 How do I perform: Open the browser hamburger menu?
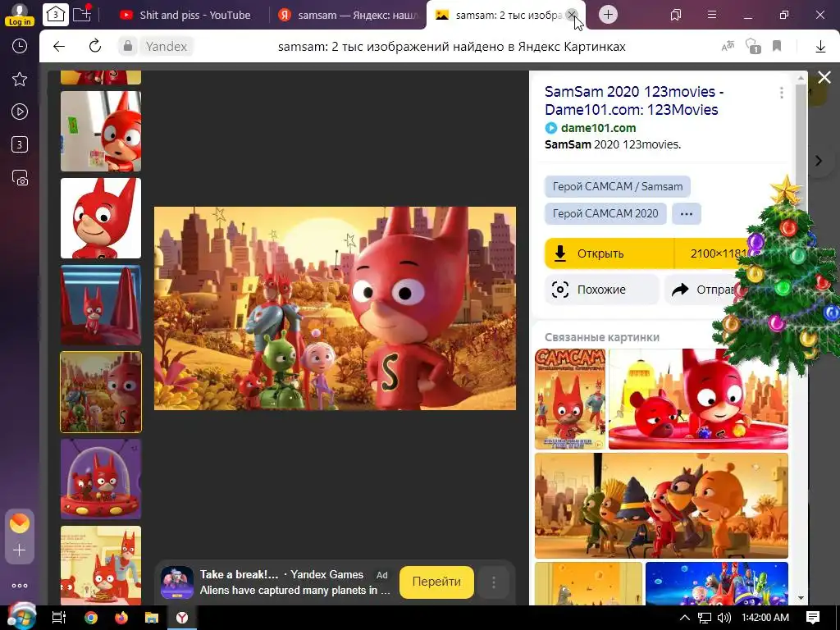(711, 15)
